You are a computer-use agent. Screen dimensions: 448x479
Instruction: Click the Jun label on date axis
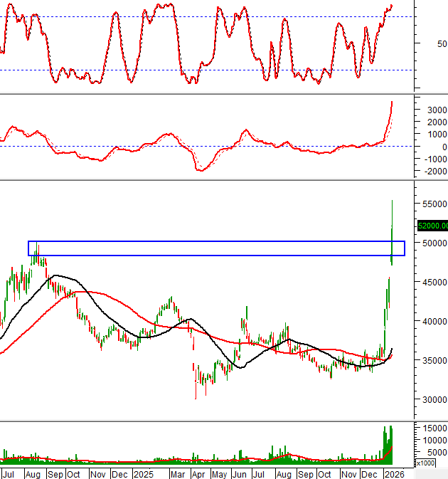pyautogui.click(x=240, y=473)
